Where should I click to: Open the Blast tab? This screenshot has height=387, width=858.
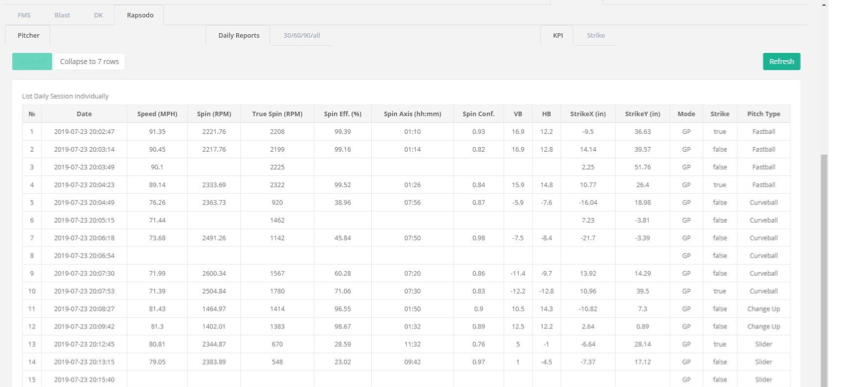[x=62, y=15]
